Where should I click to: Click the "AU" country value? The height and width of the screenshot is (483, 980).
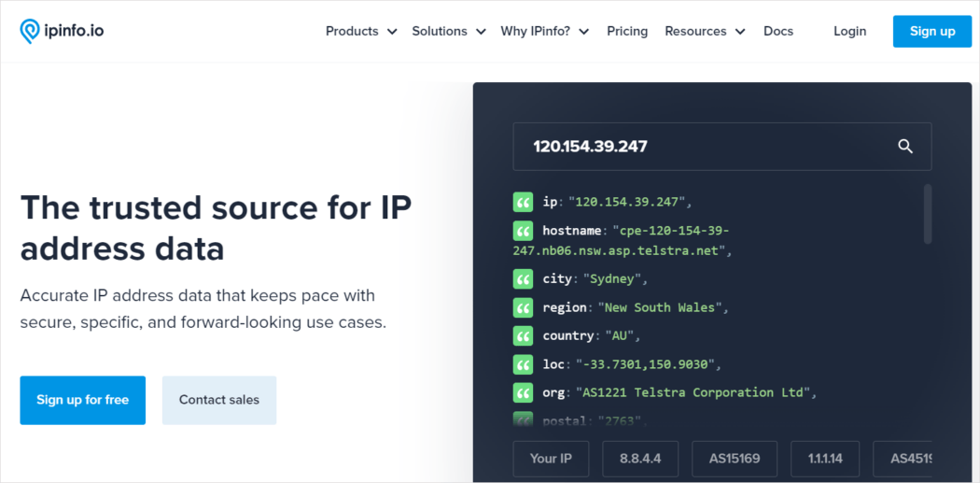pyautogui.click(x=620, y=336)
